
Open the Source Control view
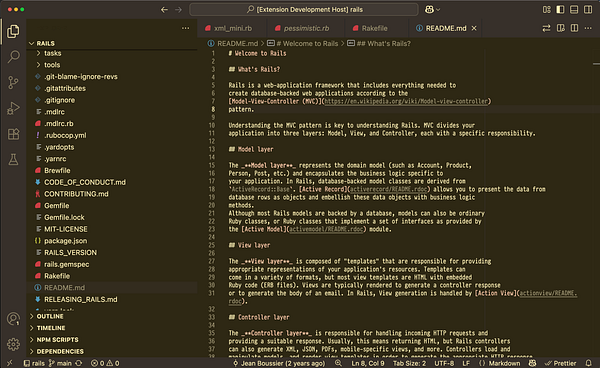pos(13,82)
